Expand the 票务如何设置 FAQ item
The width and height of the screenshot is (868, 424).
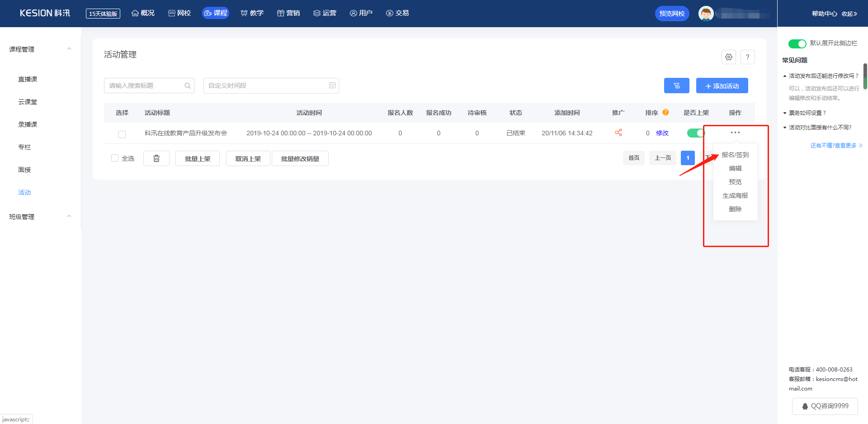(x=807, y=113)
